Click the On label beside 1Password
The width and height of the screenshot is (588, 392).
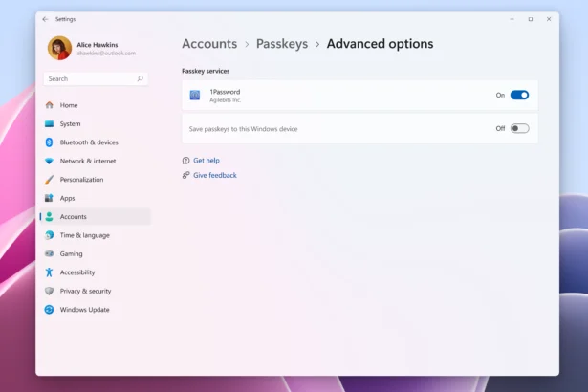pyautogui.click(x=500, y=96)
